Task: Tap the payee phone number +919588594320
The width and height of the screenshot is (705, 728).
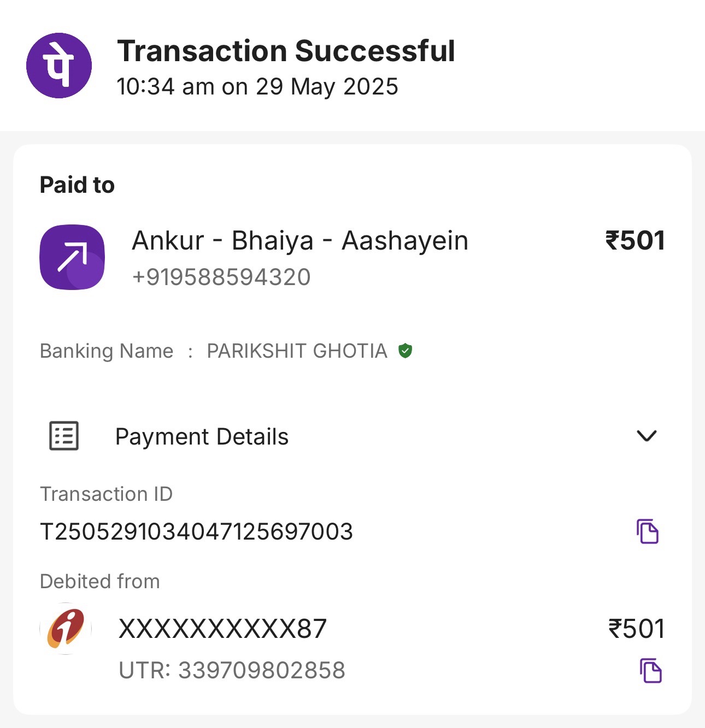Action: click(x=221, y=277)
